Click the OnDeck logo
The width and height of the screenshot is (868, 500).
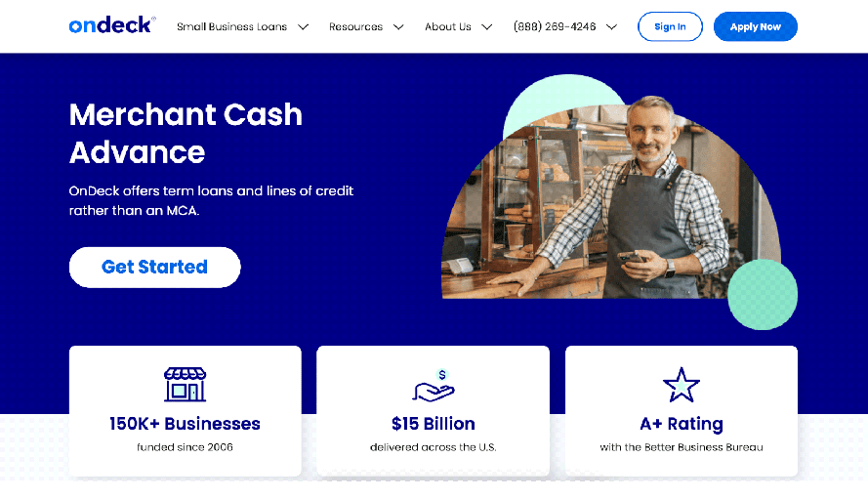coord(112,25)
